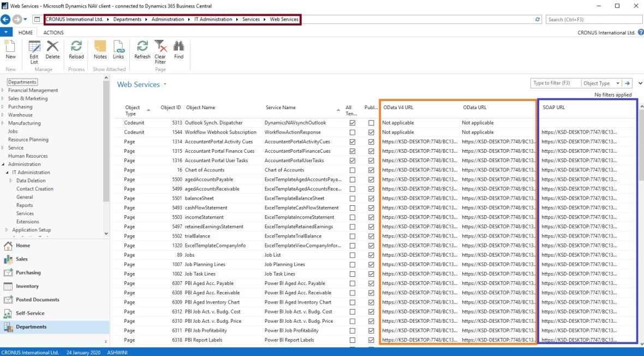Switch to the ACTIONS ribbon tab
This screenshot has height=356, width=644.
click(x=53, y=33)
